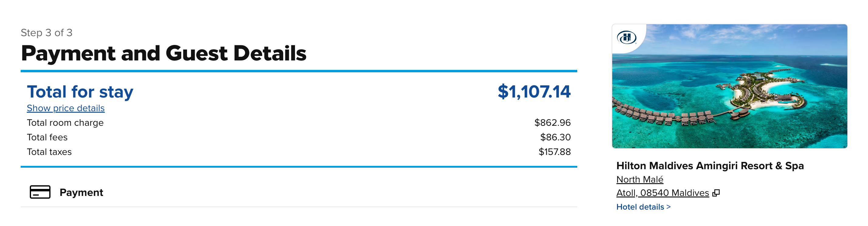The width and height of the screenshot is (868, 226).
Task: Click the $157.88 taxes amount
Action: (554, 152)
